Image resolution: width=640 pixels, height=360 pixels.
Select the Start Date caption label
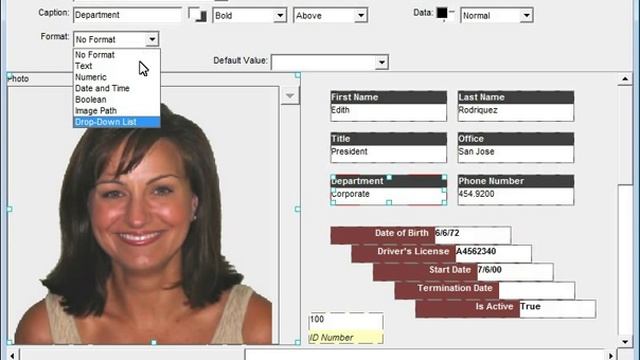point(425,272)
